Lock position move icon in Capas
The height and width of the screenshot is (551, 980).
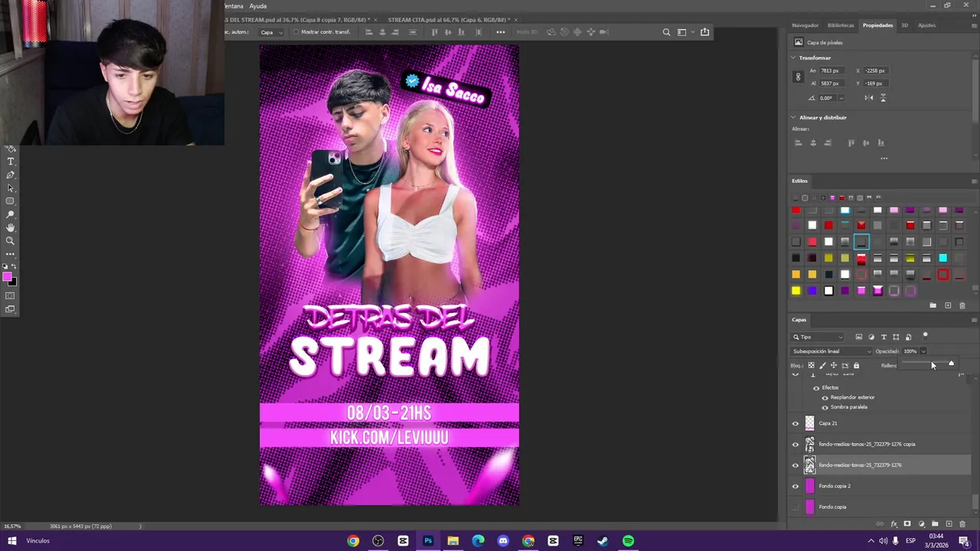click(x=834, y=365)
